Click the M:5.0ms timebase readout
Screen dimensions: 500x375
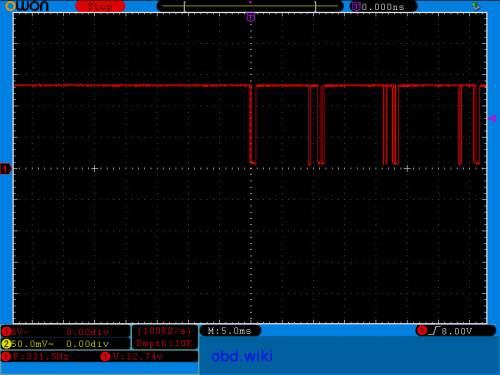pos(230,331)
